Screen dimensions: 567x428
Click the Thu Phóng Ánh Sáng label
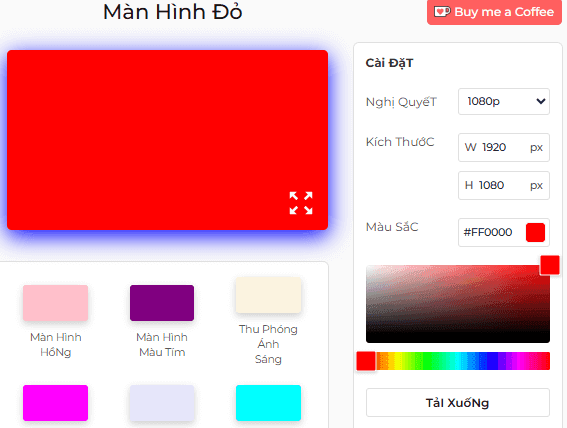click(x=268, y=344)
